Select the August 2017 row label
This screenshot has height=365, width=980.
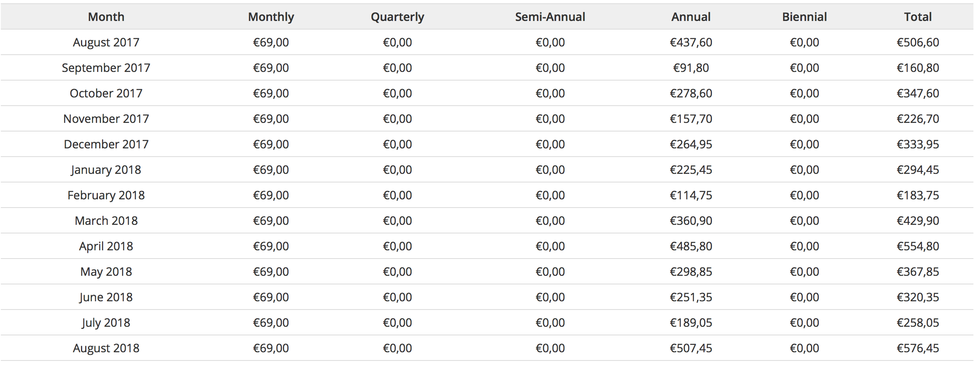[x=106, y=42]
